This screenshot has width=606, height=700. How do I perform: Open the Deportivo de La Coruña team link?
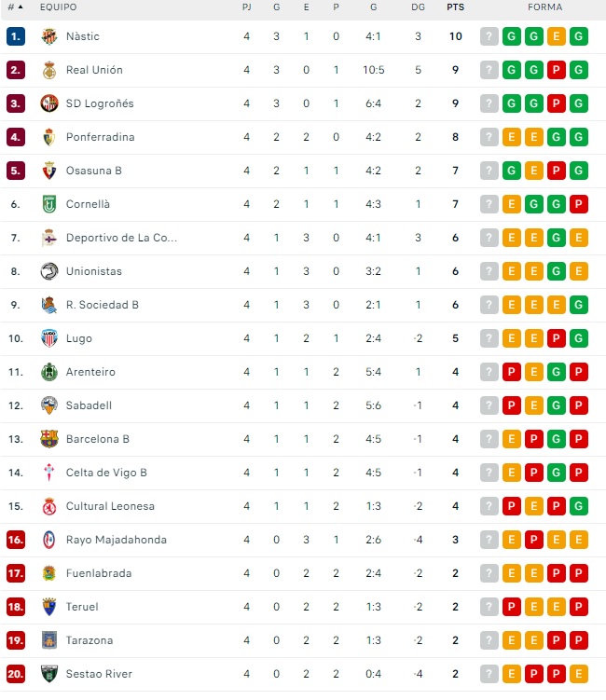(x=121, y=238)
